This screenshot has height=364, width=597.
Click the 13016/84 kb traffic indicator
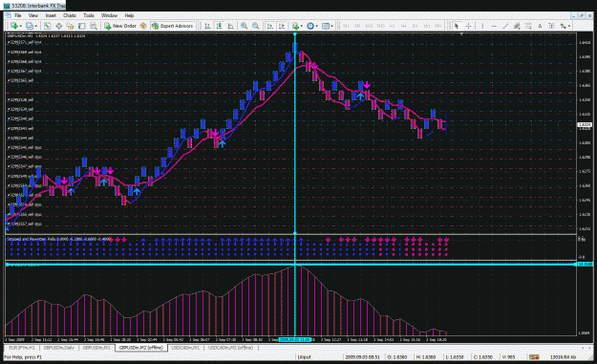tap(563, 357)
